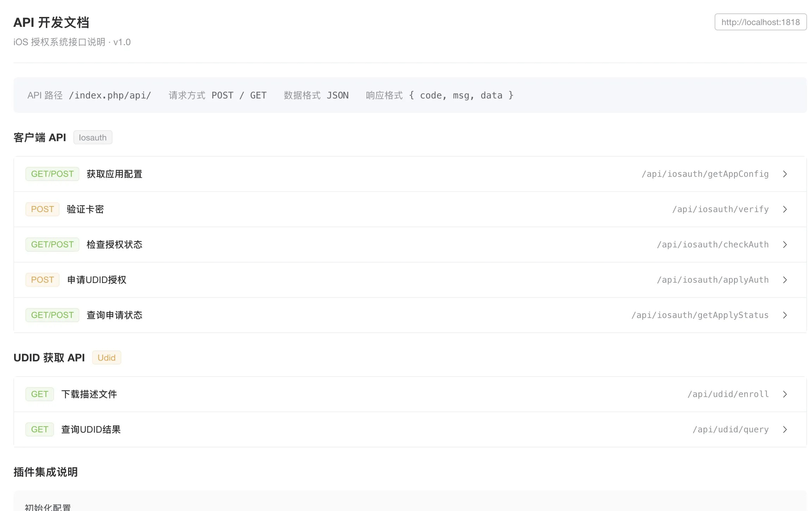Open the 下载描述文件 endpoint entry
812x511 pixels.
click(89, 394)
